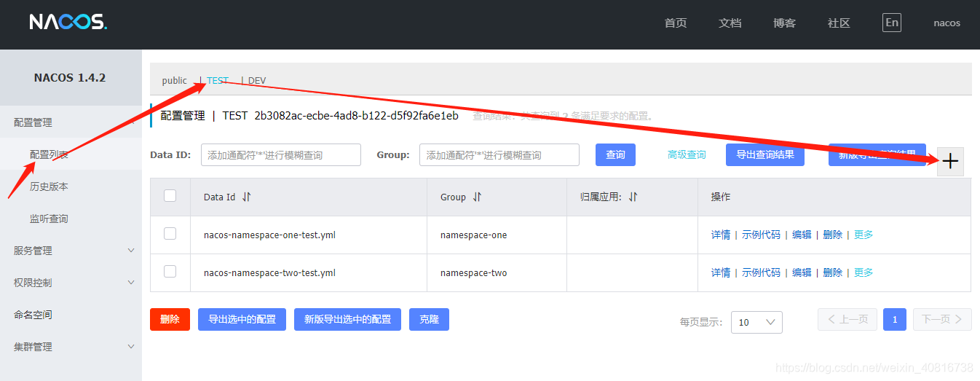Open 示例代码 for nacos-namespace-two-test.yml
Viewport: 980px width, 381px height.
[761, 272]
